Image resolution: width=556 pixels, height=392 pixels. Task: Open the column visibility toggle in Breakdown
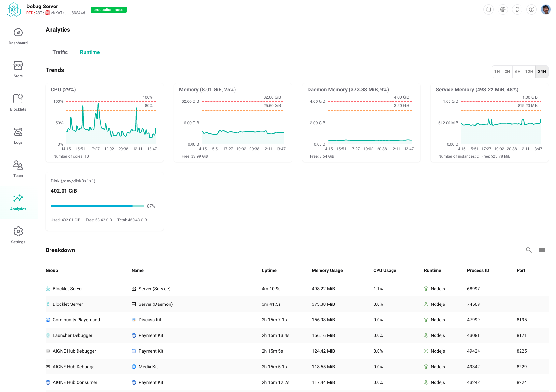click(x=542, y=250)
